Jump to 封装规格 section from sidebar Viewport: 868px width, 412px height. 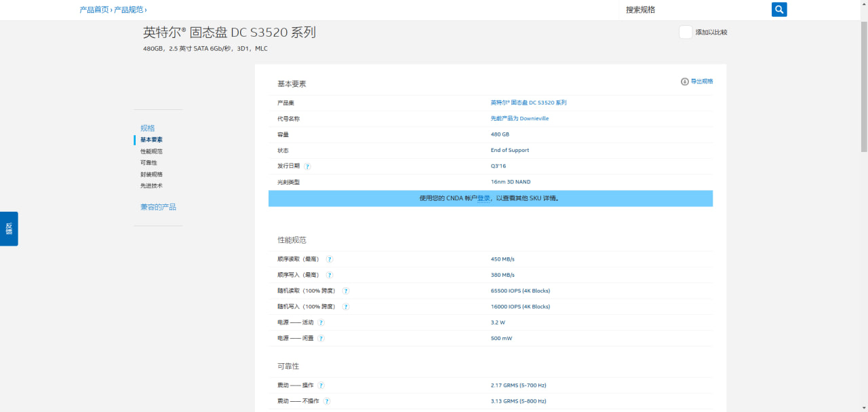point(151,174)
